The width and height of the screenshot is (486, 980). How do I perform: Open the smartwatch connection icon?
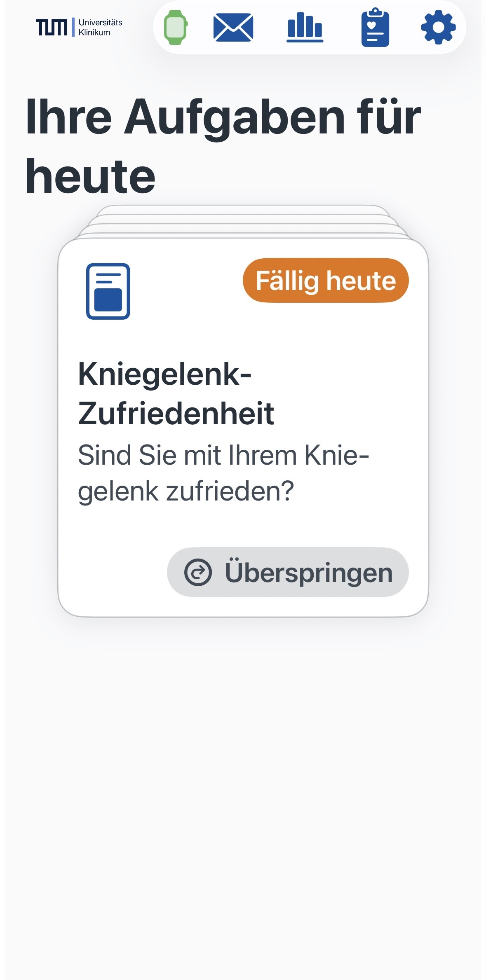tap(176, 27)
